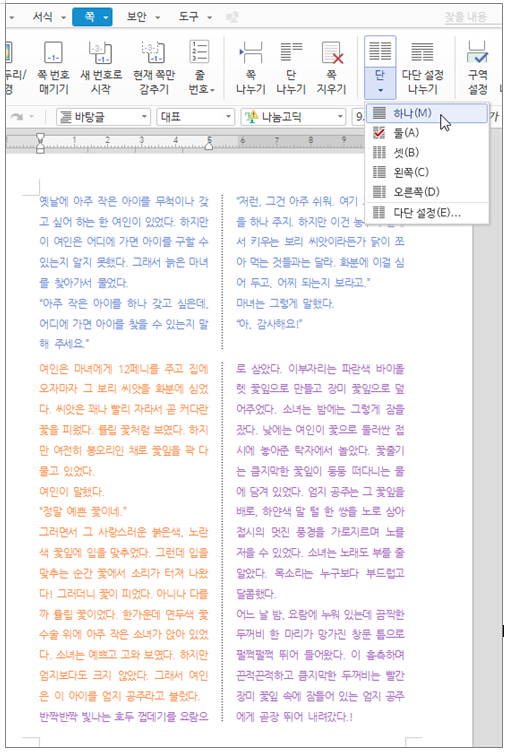508x753 pixels.
Task: Expand the 도구 menu dropdown arrow
Action: 209,18
